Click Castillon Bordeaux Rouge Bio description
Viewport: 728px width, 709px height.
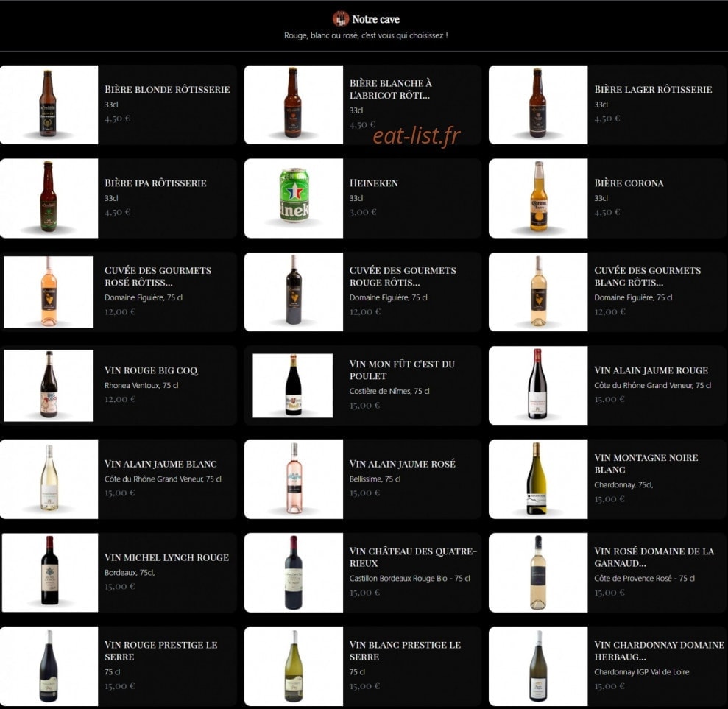pos(409,578)
